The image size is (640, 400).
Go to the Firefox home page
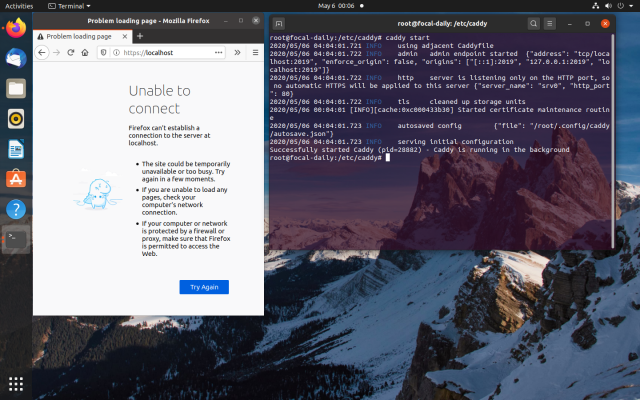pyautogui.click(x=85, y=51)
